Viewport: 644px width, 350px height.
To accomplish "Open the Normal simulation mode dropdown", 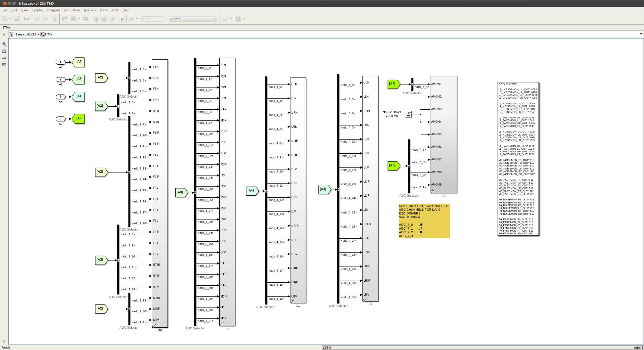I will coord(193,19).
